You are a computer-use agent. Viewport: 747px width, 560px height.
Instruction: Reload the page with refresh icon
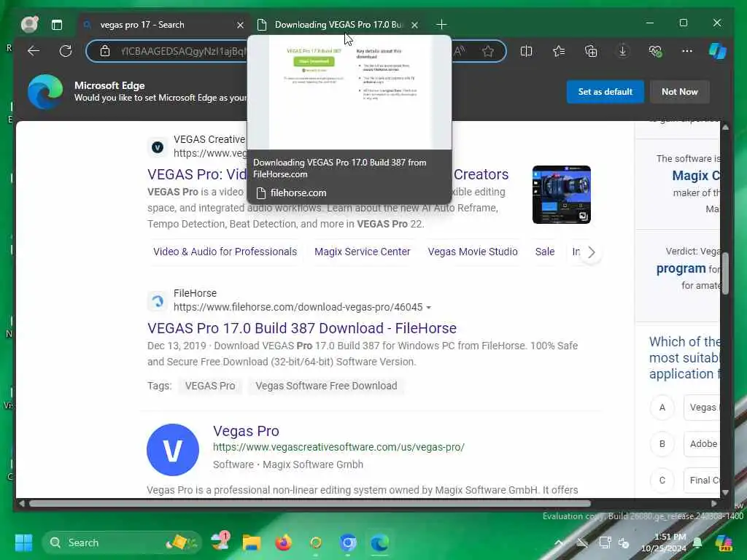pyautogui.click(x=65, y=51)
